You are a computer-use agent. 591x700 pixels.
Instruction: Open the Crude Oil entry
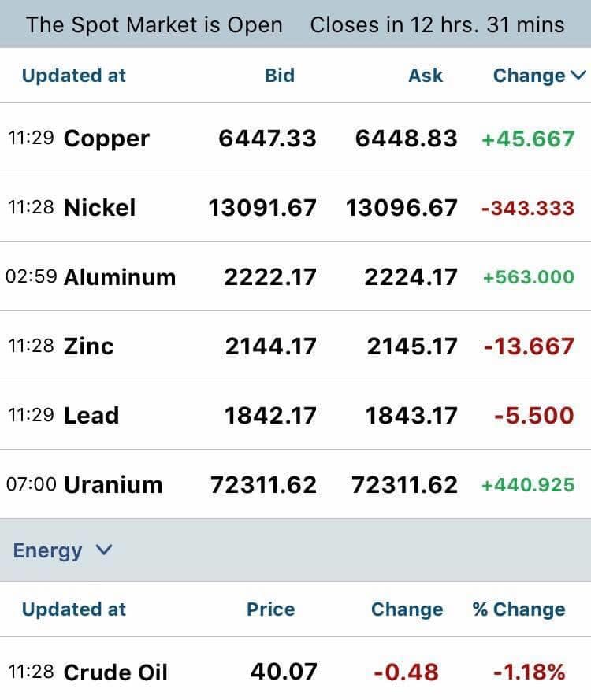pyautogui.click(x=295, y=669)
